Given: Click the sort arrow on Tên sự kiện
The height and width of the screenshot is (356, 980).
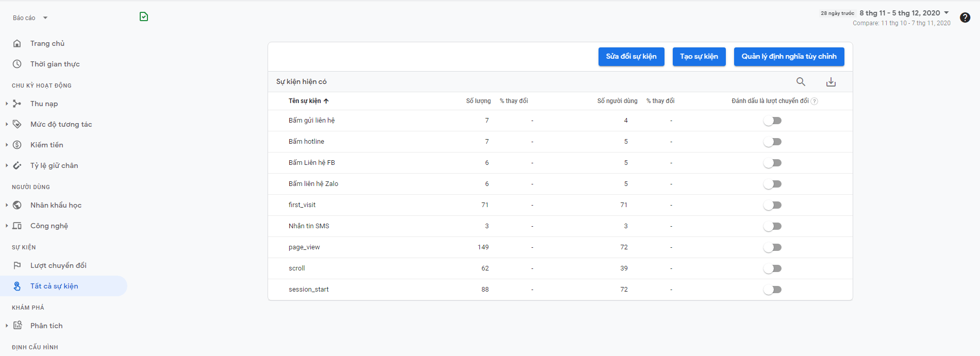Looking at the screenshot, I should click(x=326, y=101).
